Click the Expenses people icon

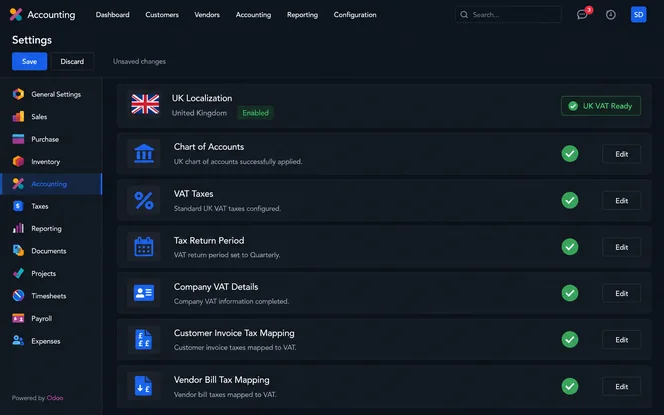tap(18, 340)
